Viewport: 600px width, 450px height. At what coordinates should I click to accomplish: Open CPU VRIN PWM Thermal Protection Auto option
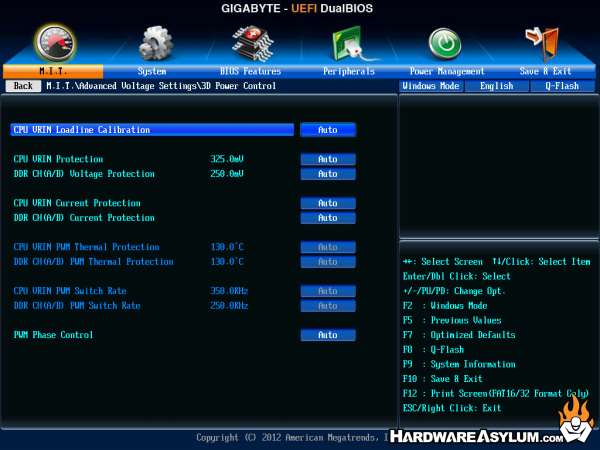click(328, 247)
